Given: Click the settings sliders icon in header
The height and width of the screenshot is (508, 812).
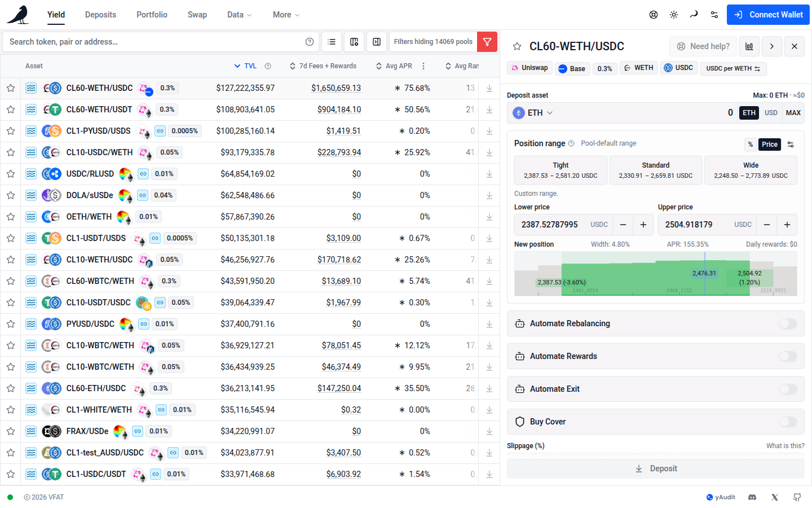Looking at the screenshot, I should pyautogui.click(x=714, y=15).
